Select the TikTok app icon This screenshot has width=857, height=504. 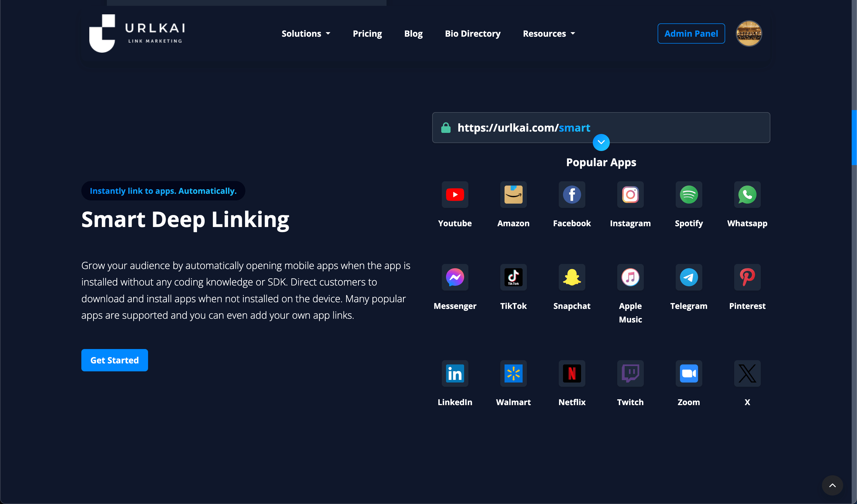tap(513, 277)
